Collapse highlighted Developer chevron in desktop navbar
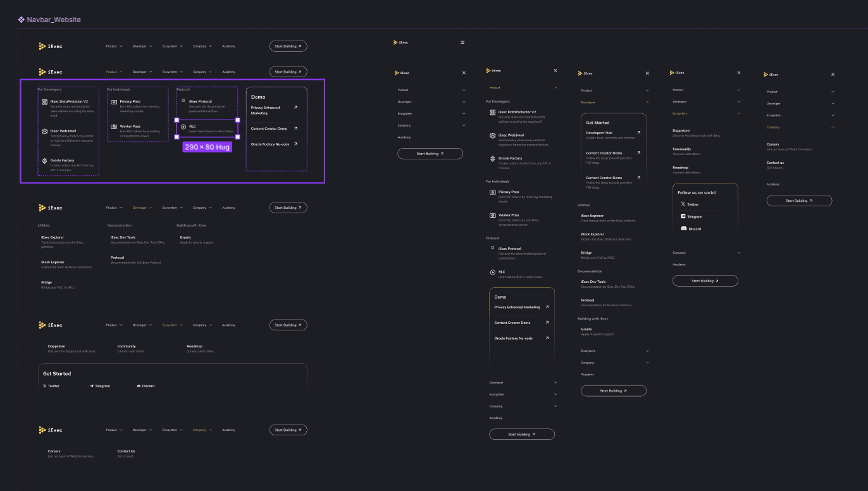 pos(151,208)
